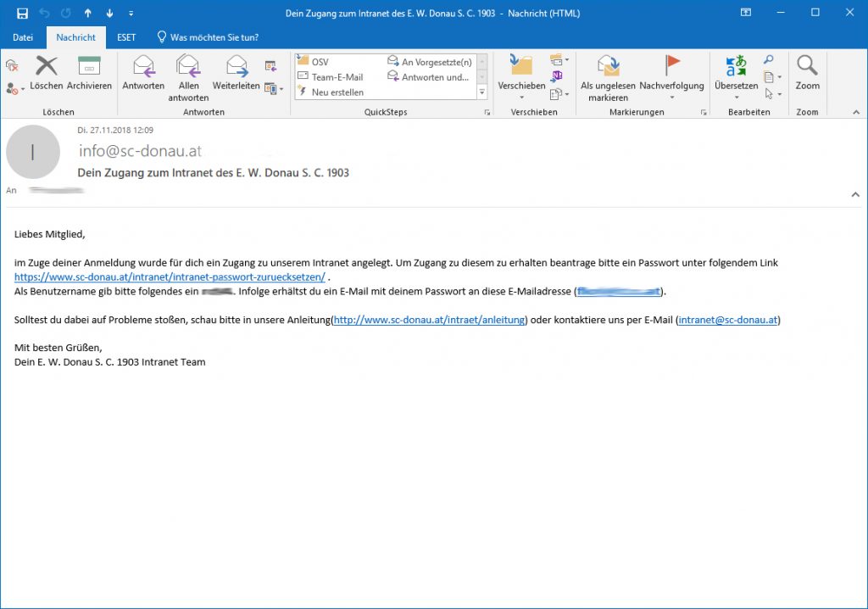Collapse the message header chevron
The height and width of the screenshot is (609, 868).
coord(855,194)
